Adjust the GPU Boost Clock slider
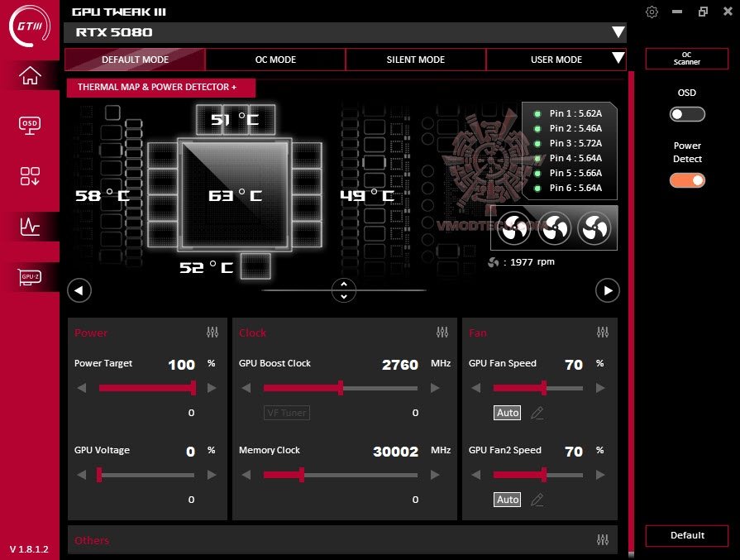Viewport: 740px width, 560px height. 341,388
